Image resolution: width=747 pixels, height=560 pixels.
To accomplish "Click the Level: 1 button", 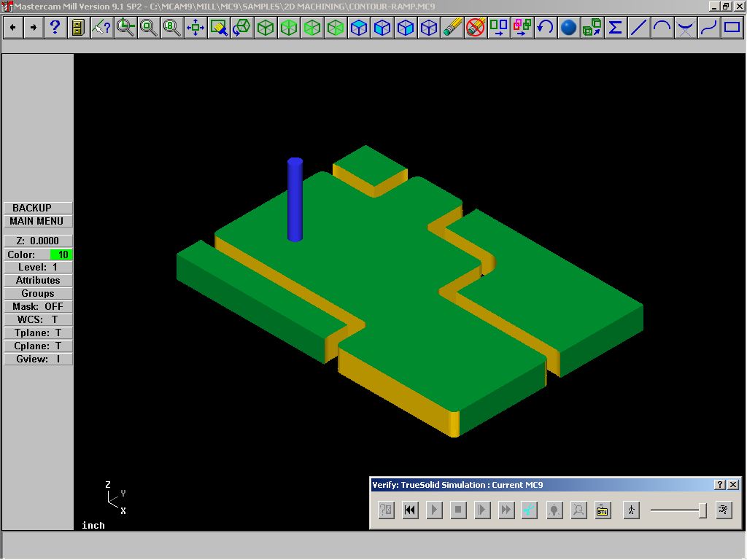I will click(x=38, y=267).
